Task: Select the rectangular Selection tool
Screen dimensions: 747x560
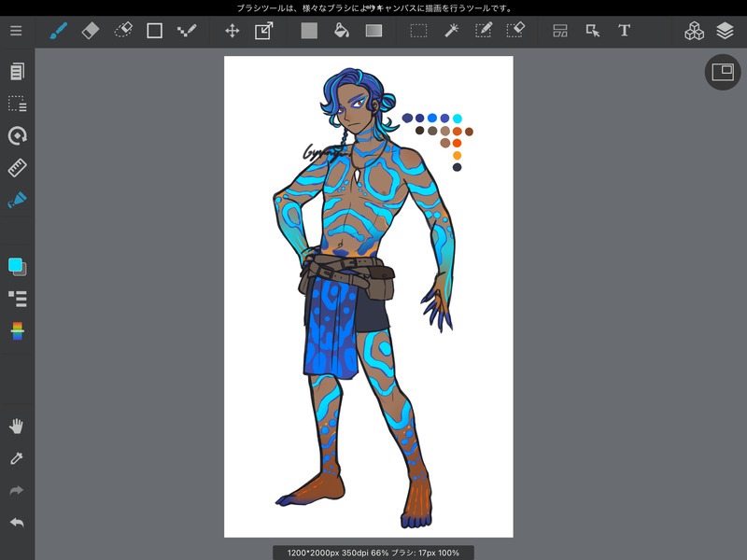Action: pyautogui.click(x=418, y=31)
